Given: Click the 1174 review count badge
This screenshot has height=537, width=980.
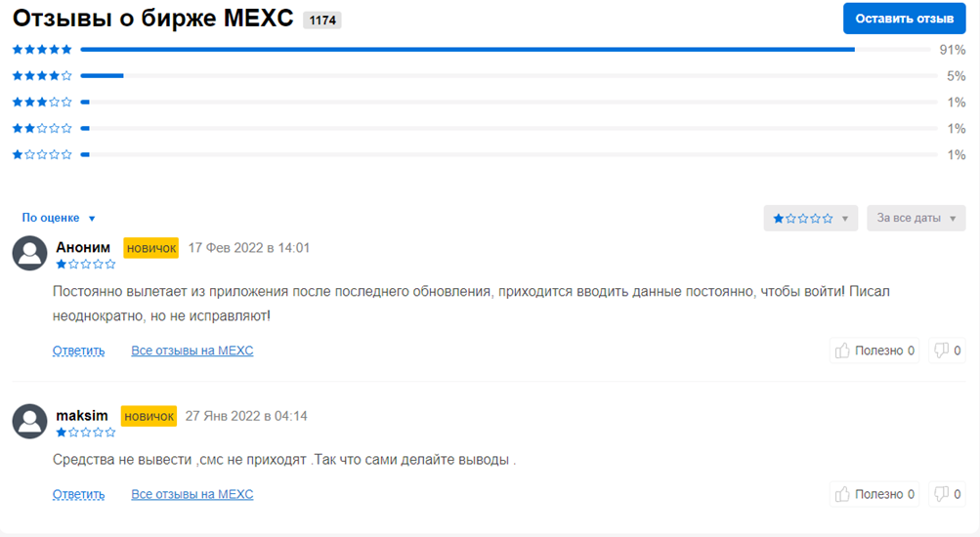Looking at the screenshot, I should 322,20.
